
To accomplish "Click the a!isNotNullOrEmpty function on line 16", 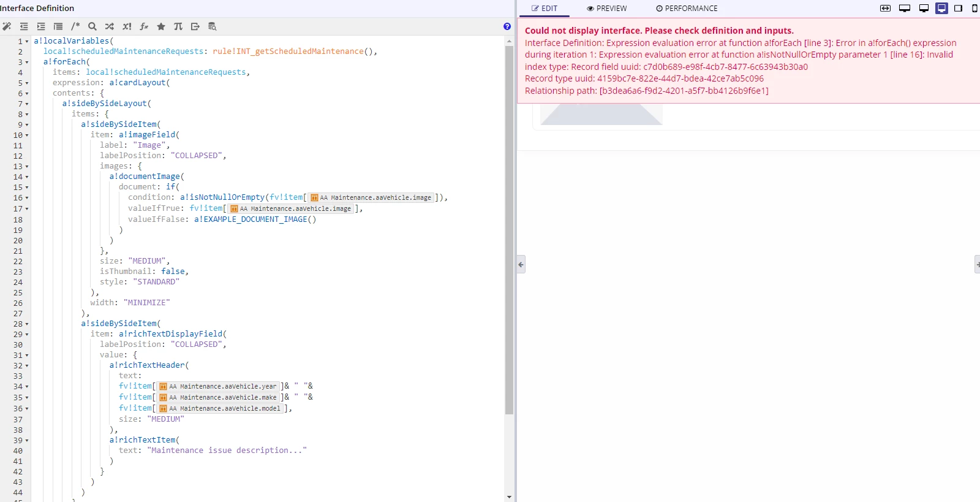I will [x=222, y=197].
